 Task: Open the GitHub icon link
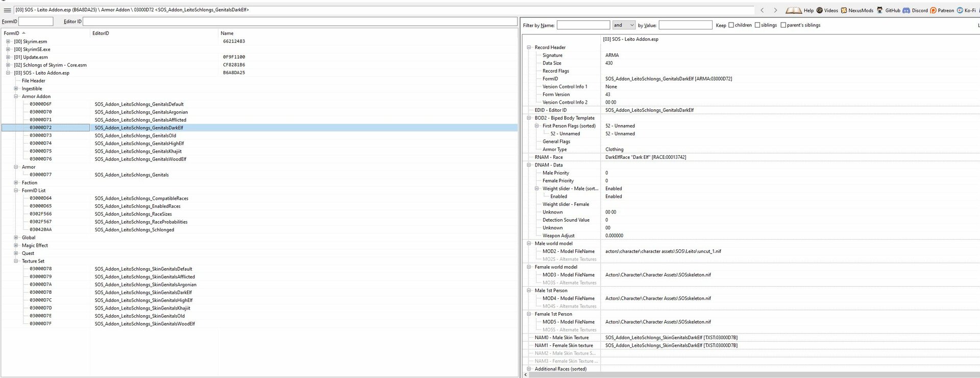point(880,10)
